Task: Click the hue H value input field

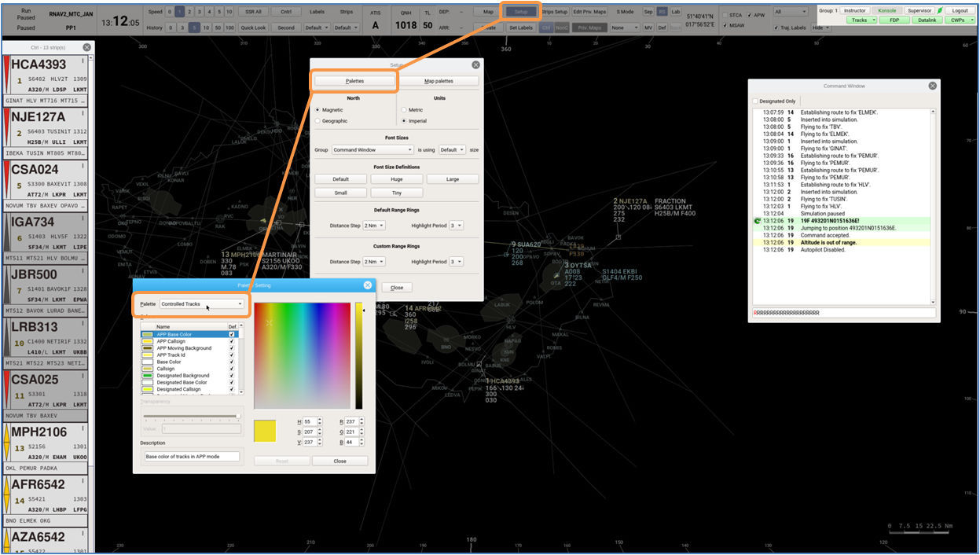Action: click(309, 421)
